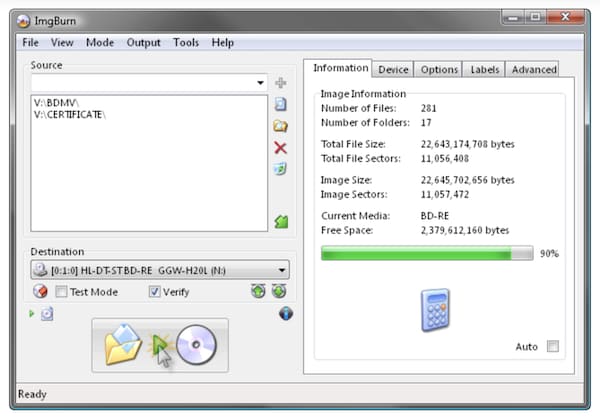Start the build with folder-to-disc button
Viewport: 600px width, 418px height.
160,345
